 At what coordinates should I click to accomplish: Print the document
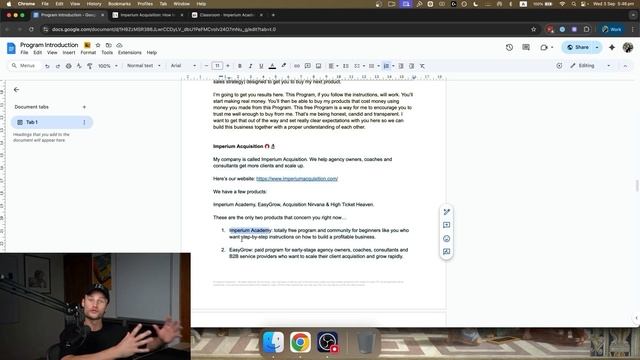pos(69,66)
